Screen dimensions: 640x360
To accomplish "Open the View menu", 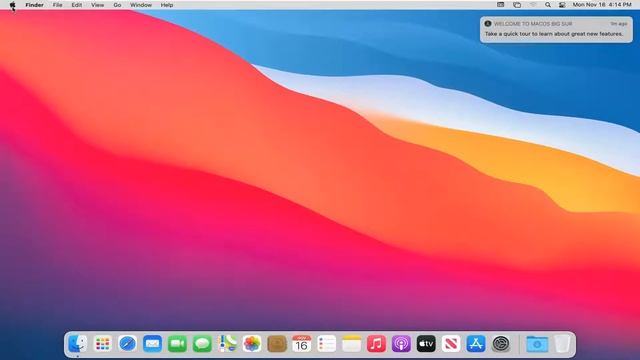I will click(98, 5).
